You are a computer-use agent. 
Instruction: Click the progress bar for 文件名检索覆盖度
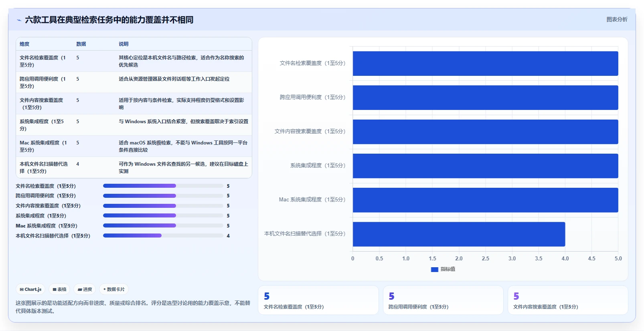tap(163, 186)
